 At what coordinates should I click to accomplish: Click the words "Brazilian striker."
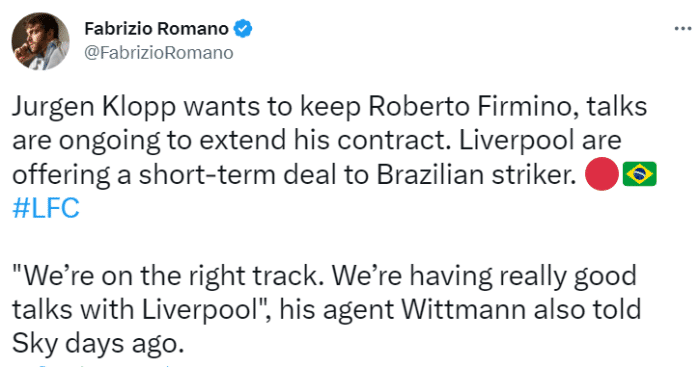click(x=476, y=175)
